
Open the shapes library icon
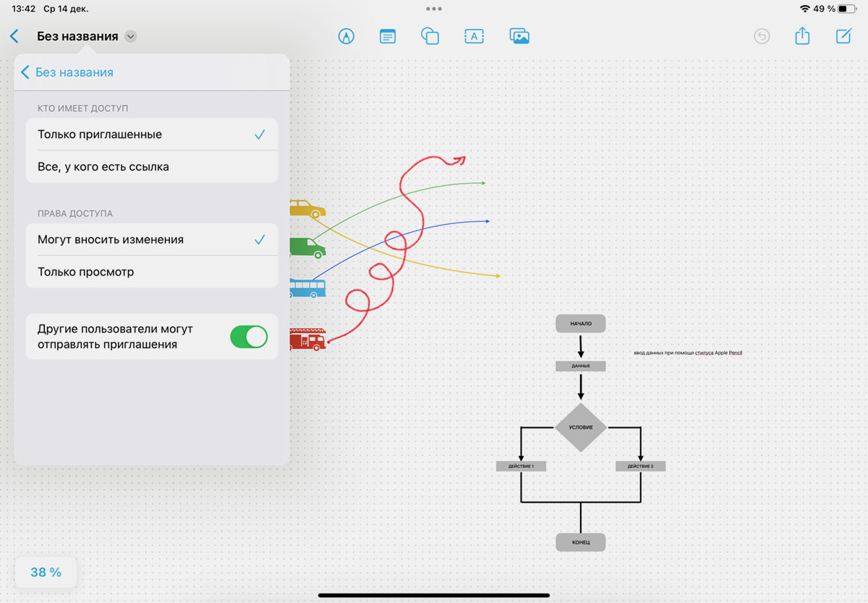(430, 36)
